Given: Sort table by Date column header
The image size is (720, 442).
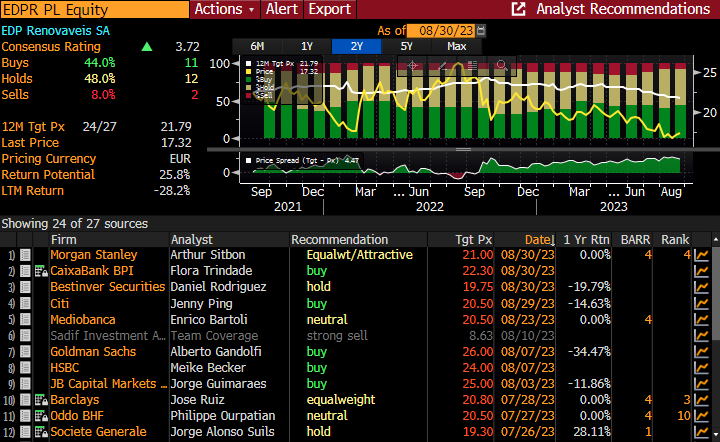Looking at the screenshot, I should pos(538,240).
